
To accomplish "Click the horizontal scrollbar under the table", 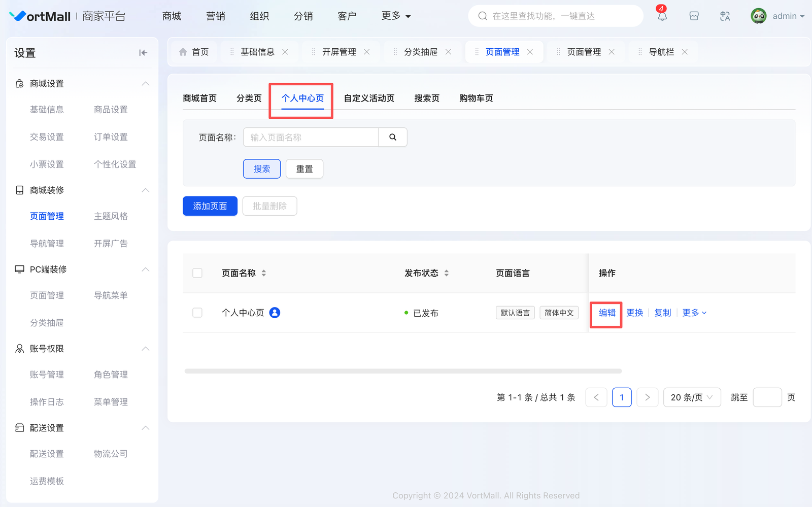I will [403, 371].
